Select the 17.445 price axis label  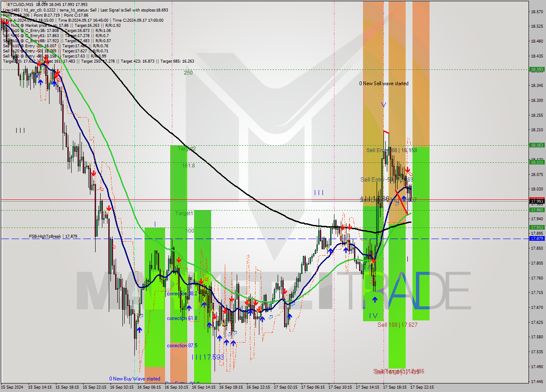[x=537, y=381]
